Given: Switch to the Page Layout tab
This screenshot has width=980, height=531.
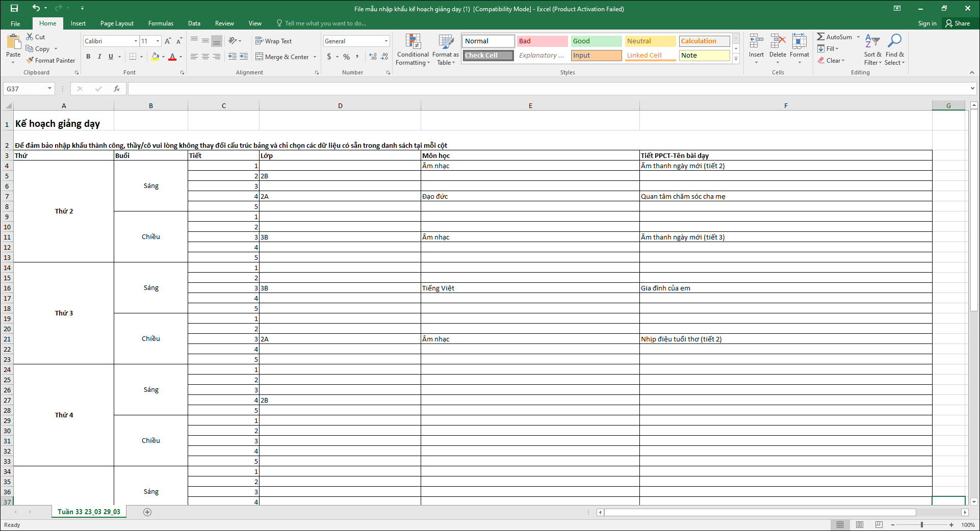Looking at the screenshot, I should click(117, 23).
